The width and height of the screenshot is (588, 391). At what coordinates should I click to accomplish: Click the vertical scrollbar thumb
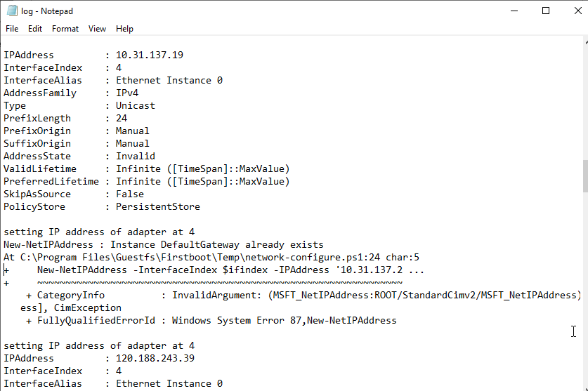[584, 175]
